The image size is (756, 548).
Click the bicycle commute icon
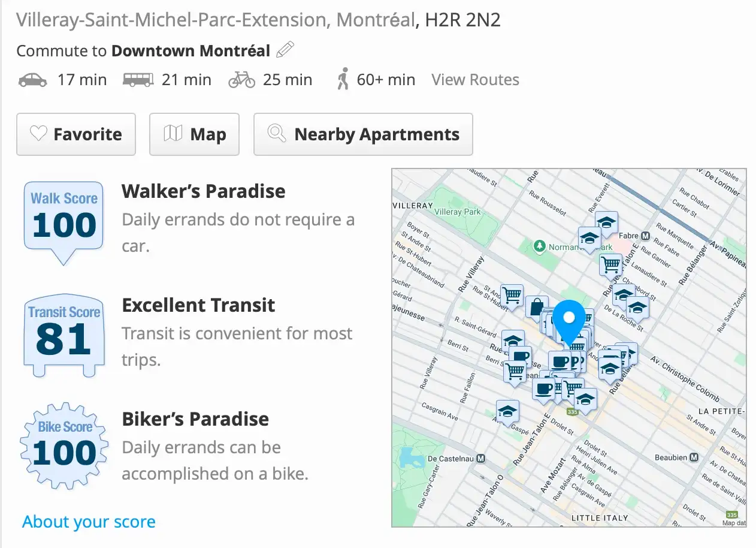242,80
